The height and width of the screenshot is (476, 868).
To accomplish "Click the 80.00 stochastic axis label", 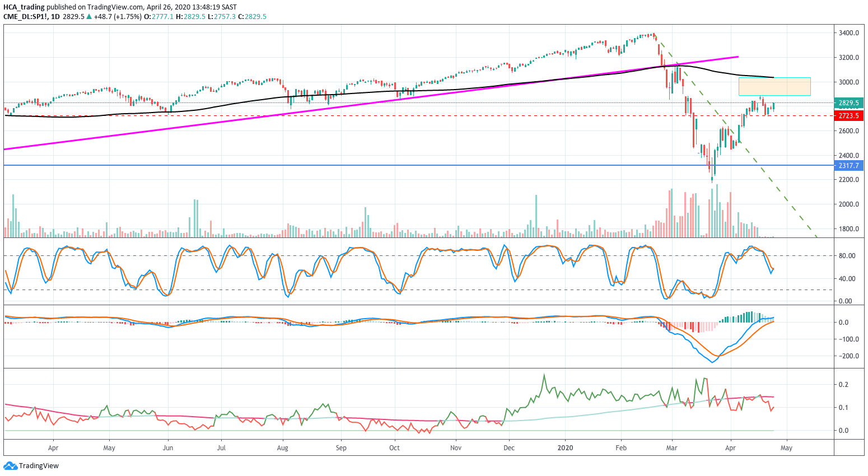I will (x=847, y=256).
